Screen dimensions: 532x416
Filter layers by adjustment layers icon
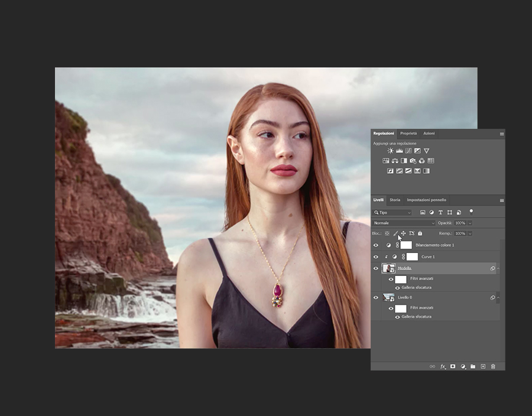(432, 213)
